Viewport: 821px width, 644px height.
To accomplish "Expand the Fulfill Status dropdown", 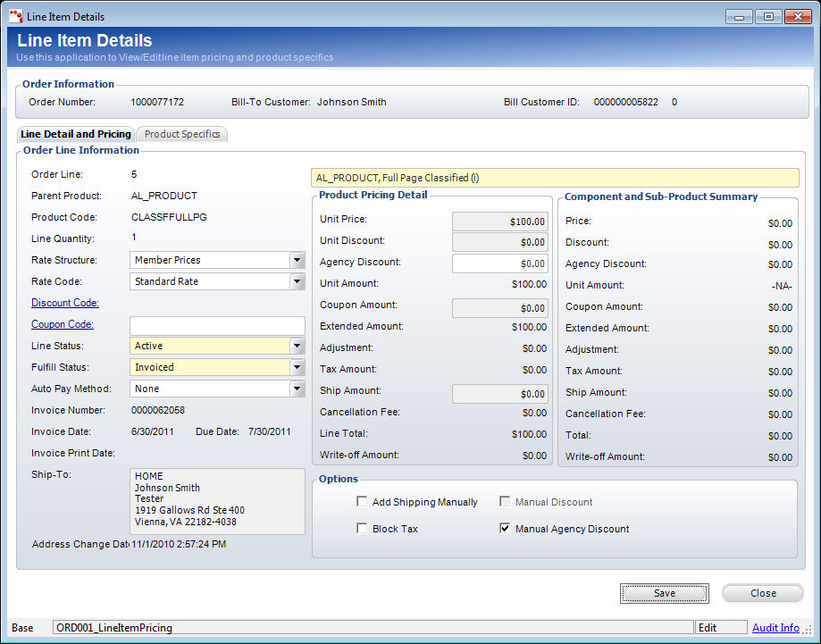I will (x=297, y=367).
